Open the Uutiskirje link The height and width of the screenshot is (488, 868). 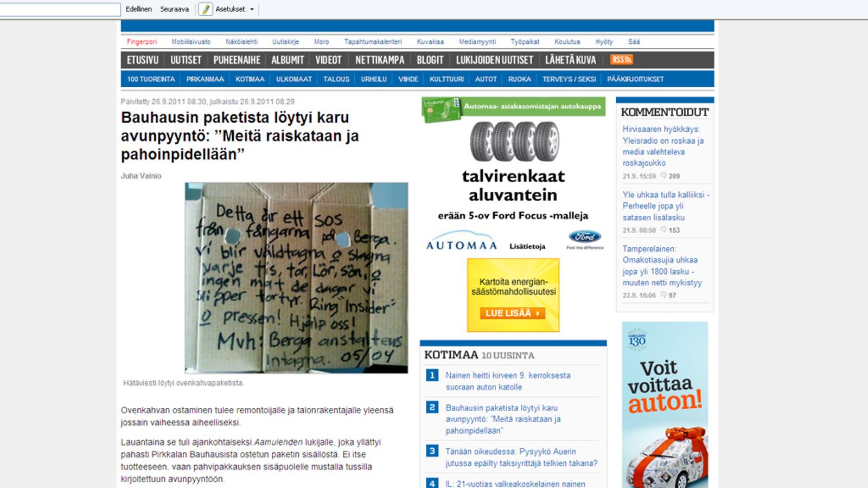tap(285, 42)
